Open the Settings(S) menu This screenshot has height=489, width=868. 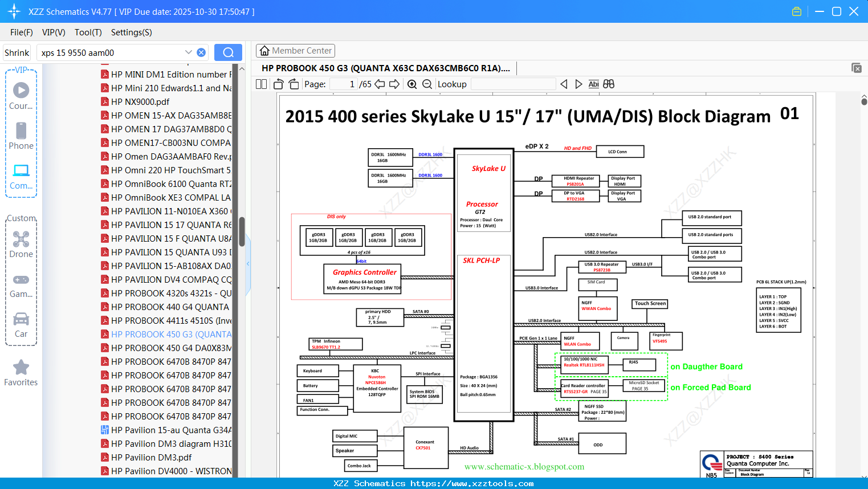(x=132, y=32)
